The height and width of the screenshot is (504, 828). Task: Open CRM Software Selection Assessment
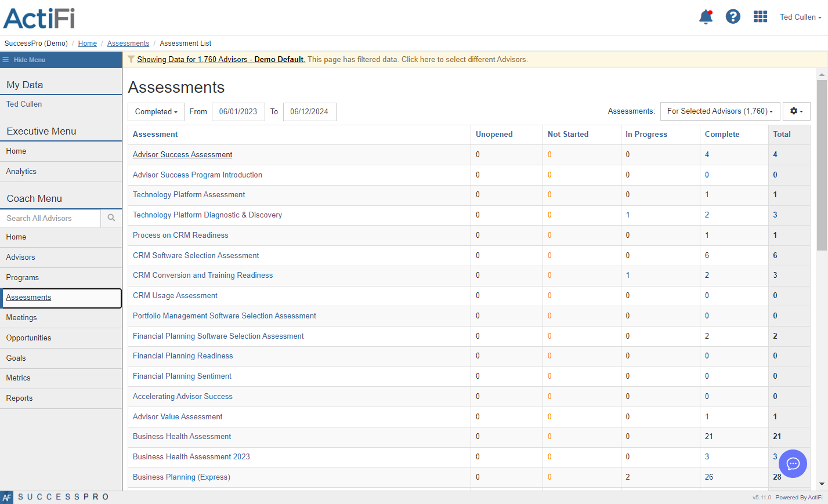[196, 256]
